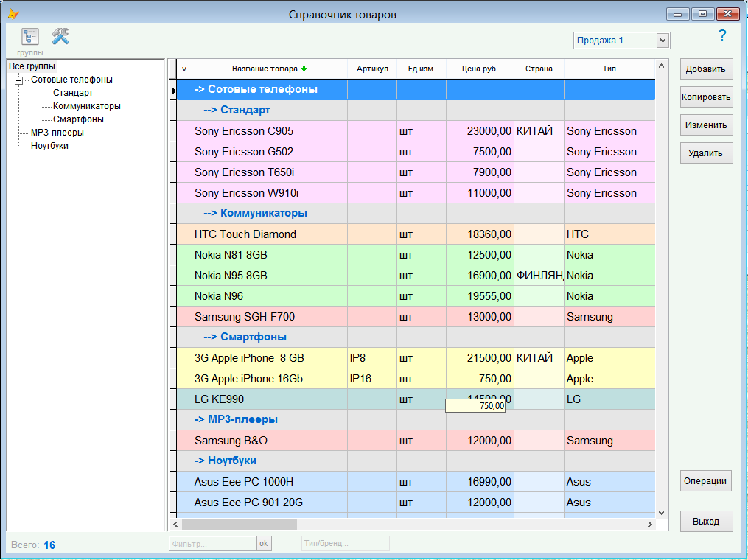Viewport: 748px width, 560px height.
Task: Click the 18360,00 price cell
Action: pos(480,234)
